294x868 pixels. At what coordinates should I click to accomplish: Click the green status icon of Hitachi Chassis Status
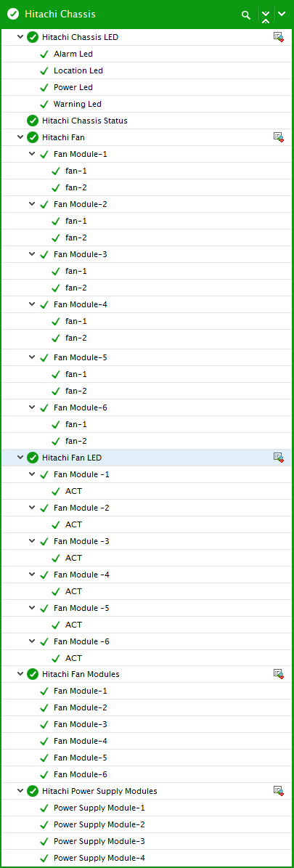point(33,121)
